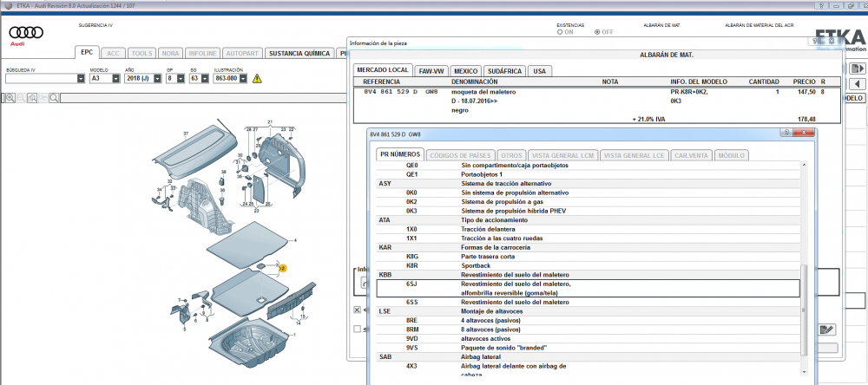Click the zoom-out magnifier icon
This screenshot has height=385, width=868.
[x=22, y=98]
